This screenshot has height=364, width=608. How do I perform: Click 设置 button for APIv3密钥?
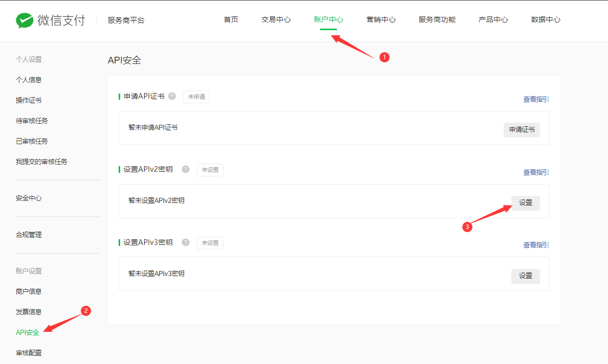[x=525, y=276]
